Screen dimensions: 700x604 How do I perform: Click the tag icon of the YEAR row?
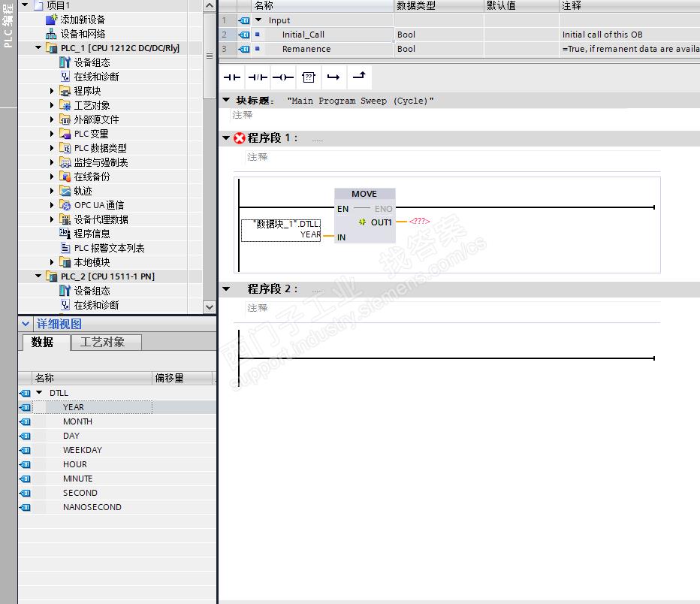click(25, 407)
